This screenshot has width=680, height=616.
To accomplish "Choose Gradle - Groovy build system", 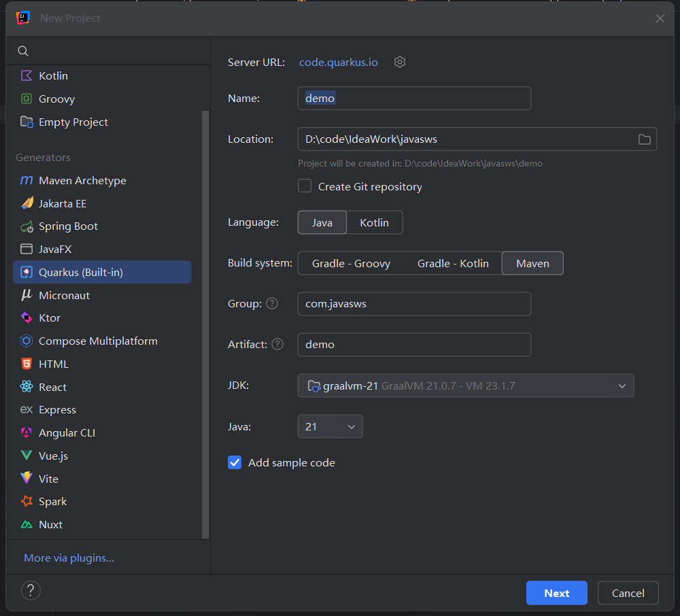I will [x=352, y=263].
